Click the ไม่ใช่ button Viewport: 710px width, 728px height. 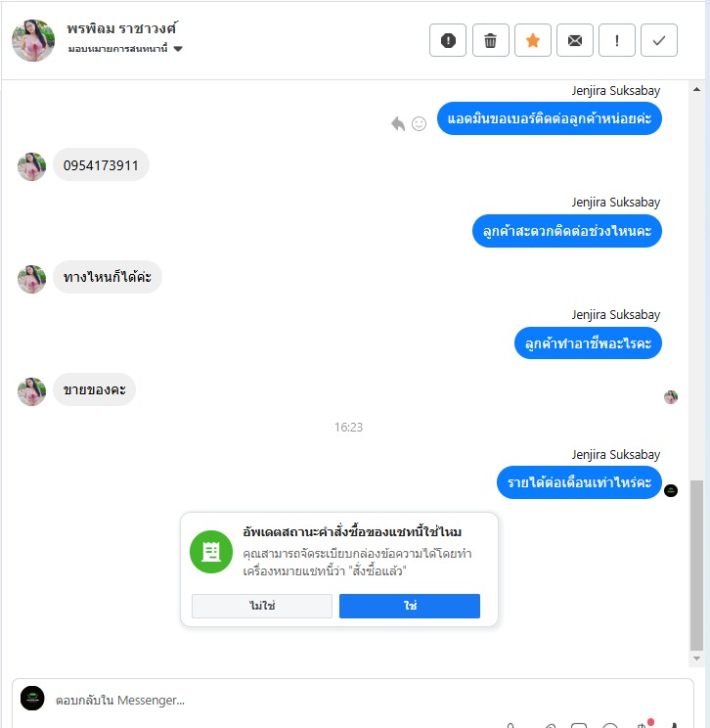(262, 606)
